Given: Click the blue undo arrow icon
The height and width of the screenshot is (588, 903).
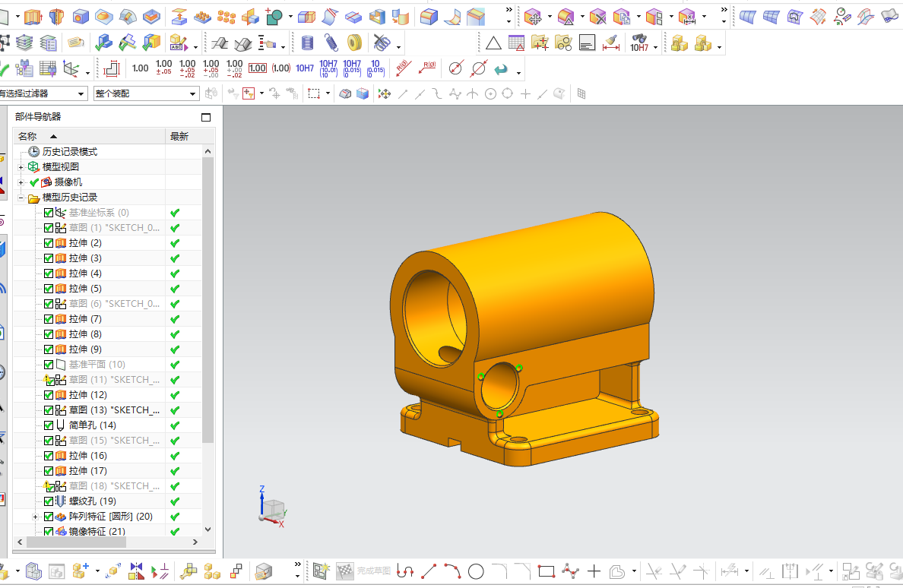Looking at the screenshot, I should tap(501, 69).
